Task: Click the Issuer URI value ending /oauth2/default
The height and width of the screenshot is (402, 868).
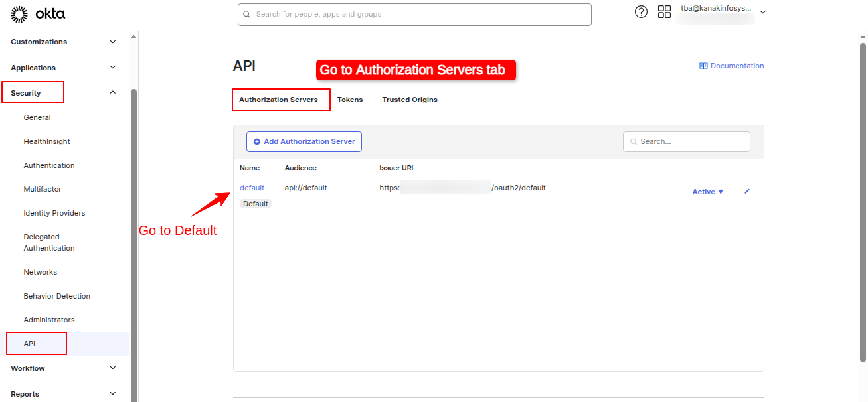Action: (462, 188)
